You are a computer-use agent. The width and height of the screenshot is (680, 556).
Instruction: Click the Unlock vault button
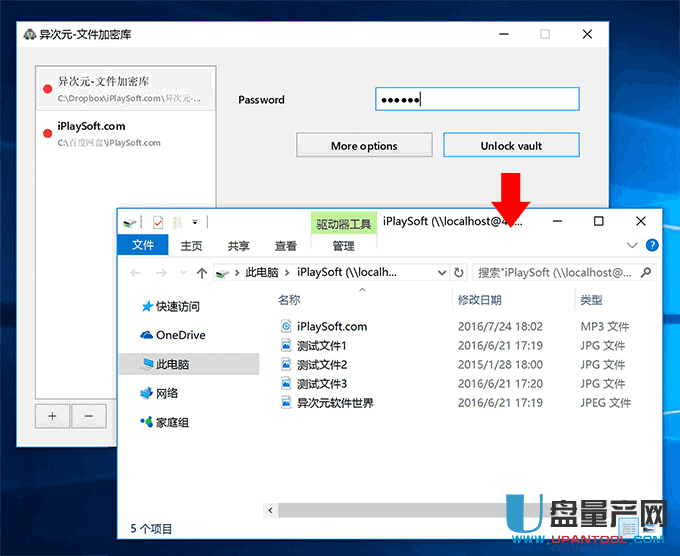[511, 146]
